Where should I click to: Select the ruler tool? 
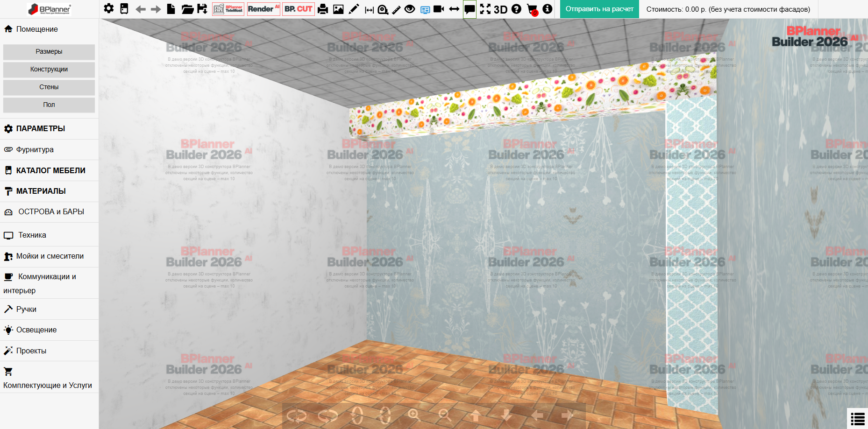(396, 9)
